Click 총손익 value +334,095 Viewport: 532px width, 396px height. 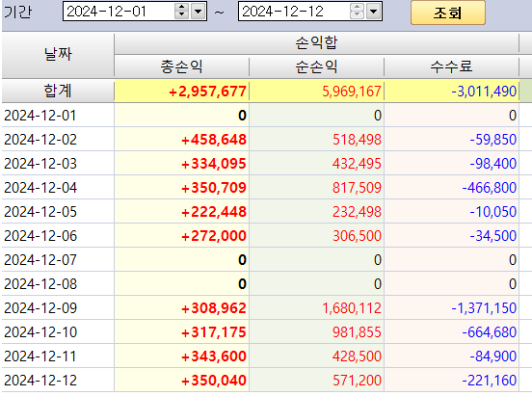click(214, 164)
